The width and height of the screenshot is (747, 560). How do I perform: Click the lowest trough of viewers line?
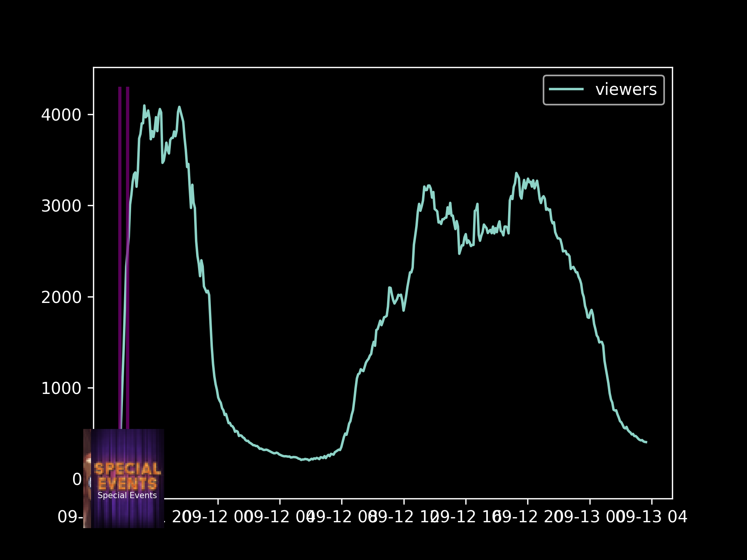[x=309, y=460]
